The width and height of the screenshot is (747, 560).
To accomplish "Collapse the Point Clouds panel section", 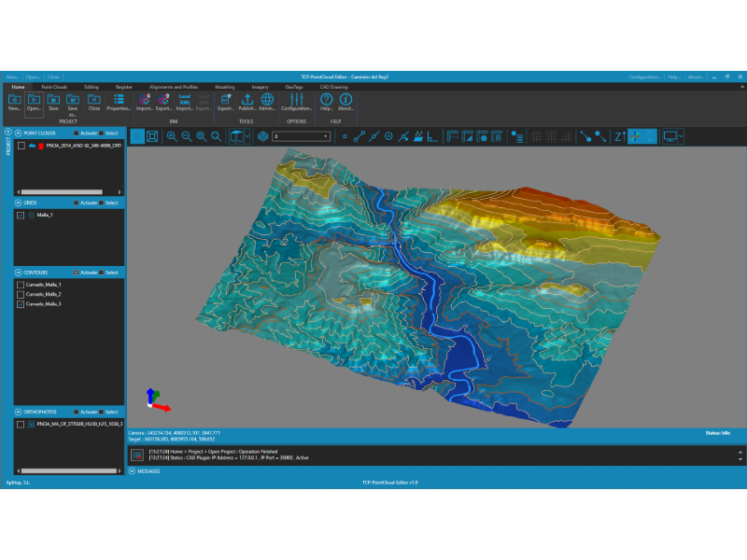I will point(18,133).
